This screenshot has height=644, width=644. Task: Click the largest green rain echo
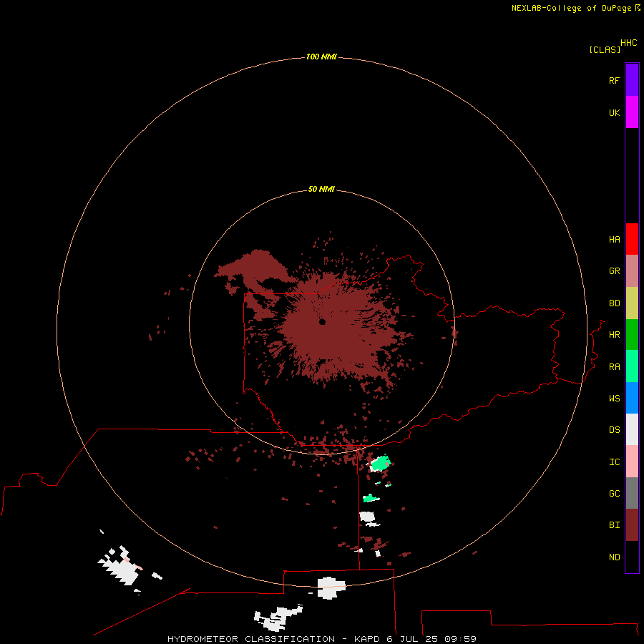coord(380,463)
